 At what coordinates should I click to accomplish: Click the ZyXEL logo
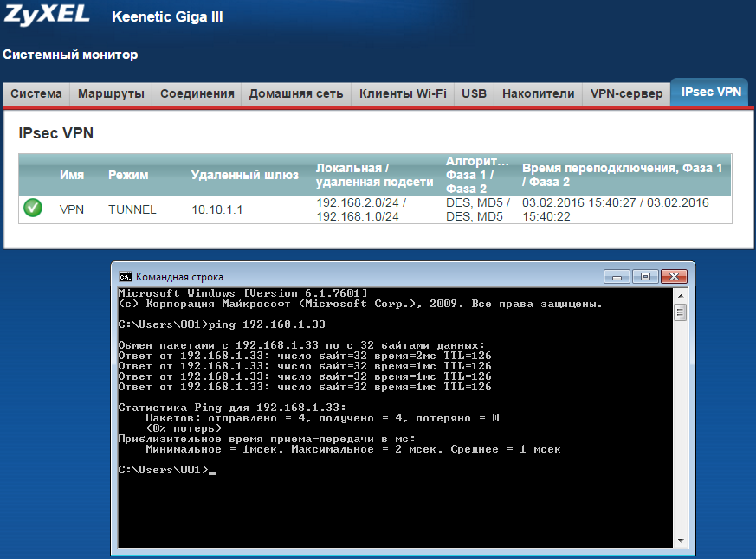48,16
